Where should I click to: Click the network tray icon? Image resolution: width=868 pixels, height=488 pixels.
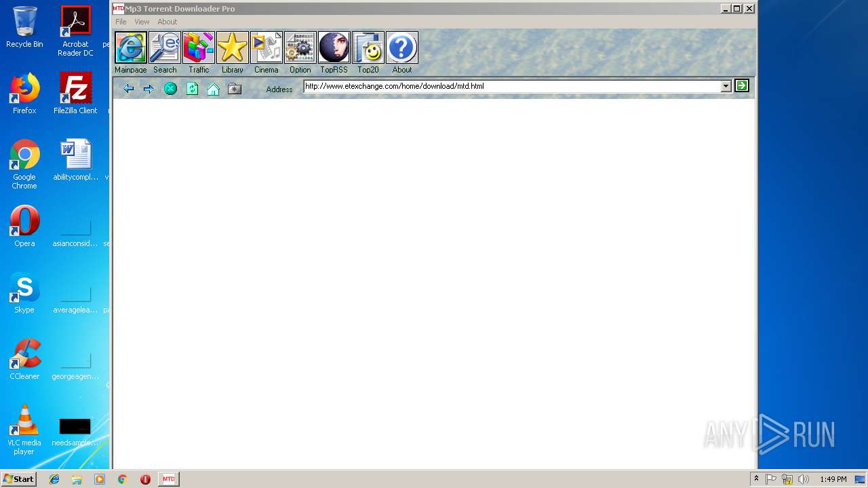(x=787, y=479)
